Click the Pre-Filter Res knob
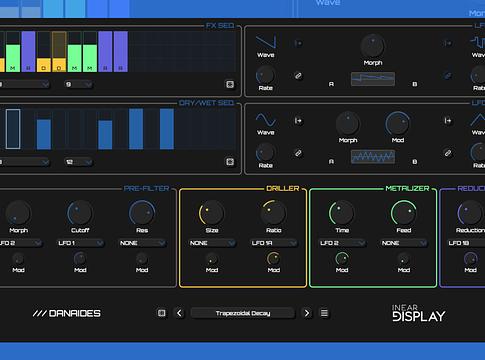Screen dimensions: 485x360 point(142,213)
